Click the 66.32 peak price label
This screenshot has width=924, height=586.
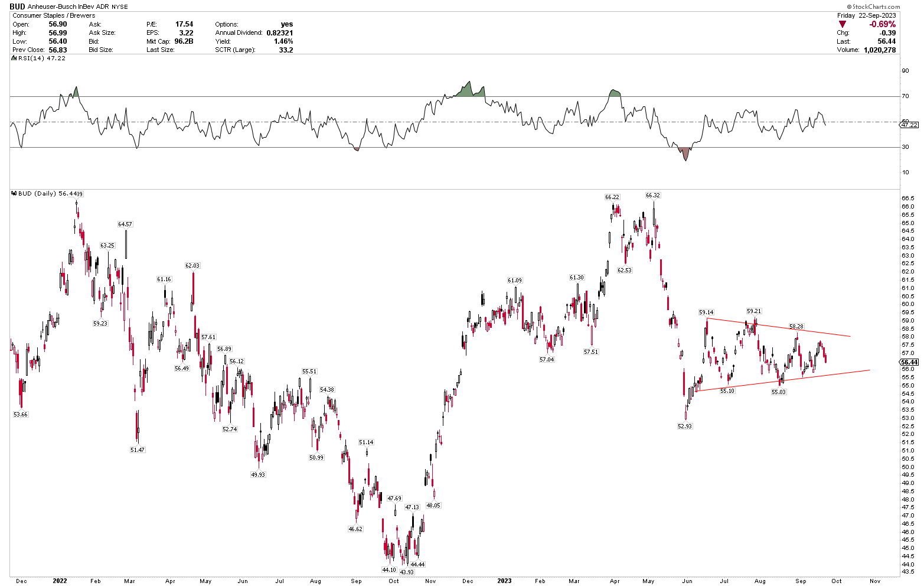point(652,196)
